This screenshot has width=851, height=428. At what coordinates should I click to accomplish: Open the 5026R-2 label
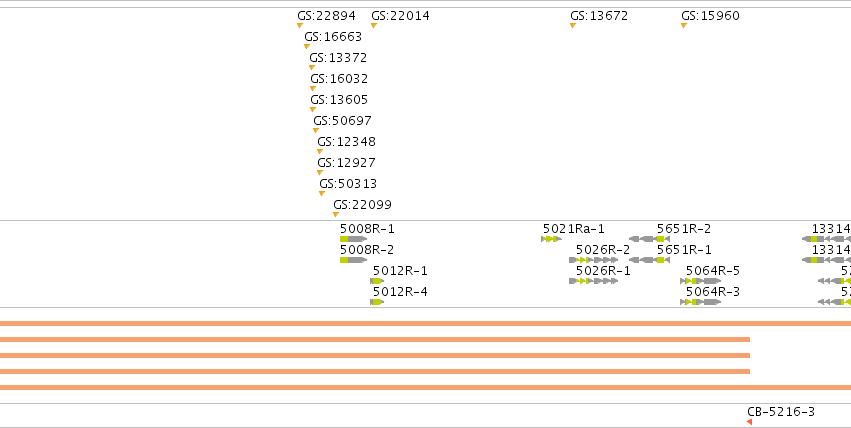pos(603,250)
